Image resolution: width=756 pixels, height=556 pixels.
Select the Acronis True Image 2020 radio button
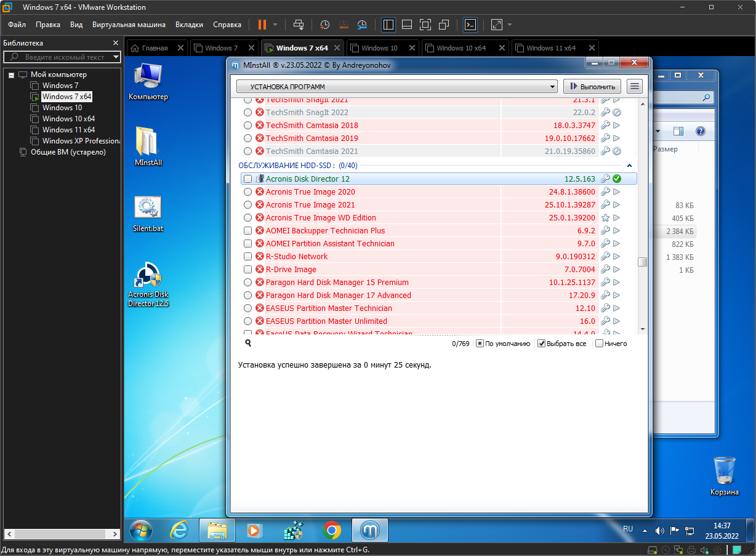(247, 192)
